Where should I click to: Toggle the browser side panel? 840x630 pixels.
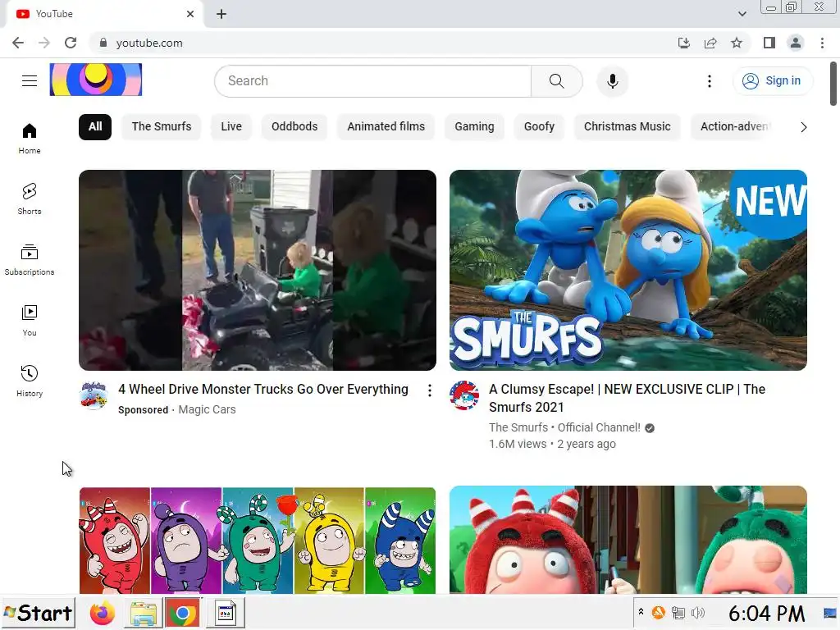[769, 43]
